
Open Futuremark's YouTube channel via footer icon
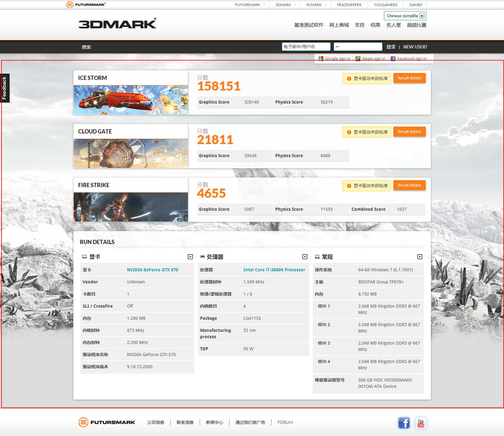421,423
